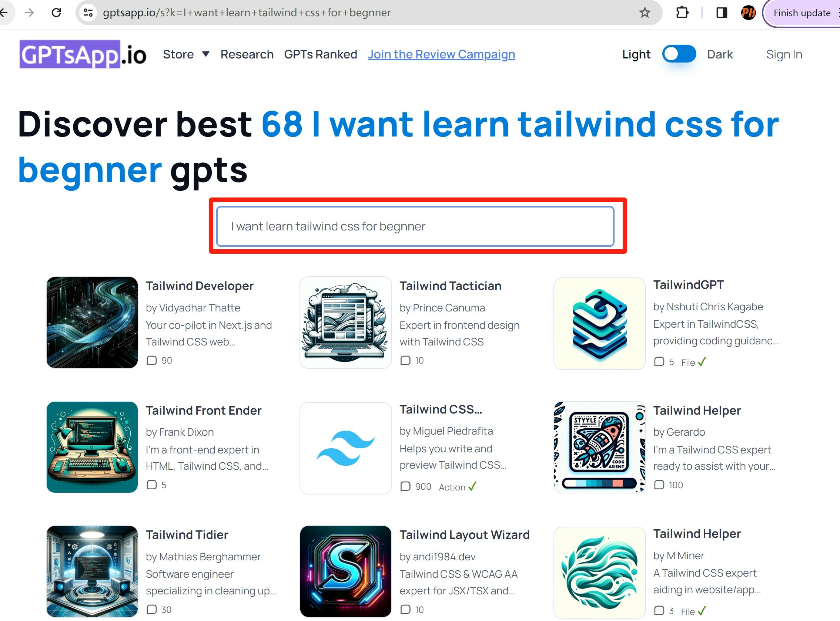Click the Sign In link
This screenshot has width=840, height=621.
(x=784, y=54)
